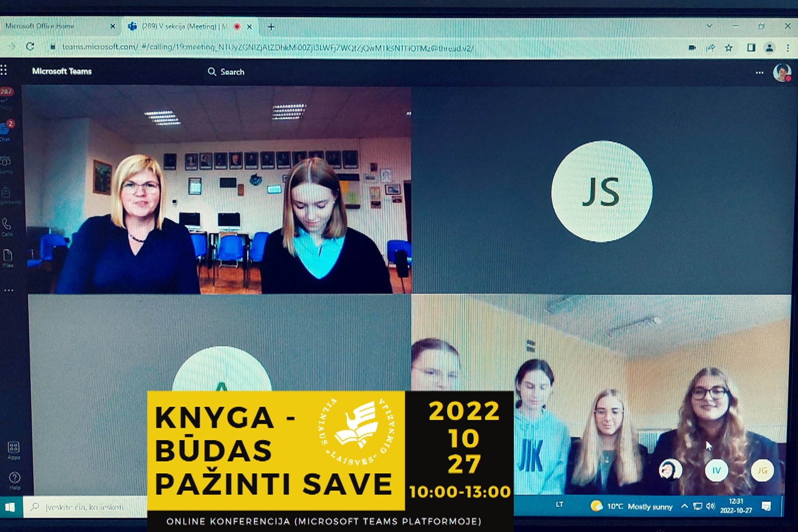
Task: Open a new browser tab
Action: coord(271,27)
